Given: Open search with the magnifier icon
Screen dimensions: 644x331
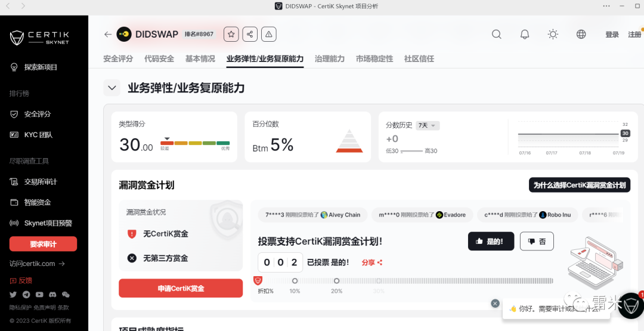Looking at the screenshot, I should coord(497,35).
